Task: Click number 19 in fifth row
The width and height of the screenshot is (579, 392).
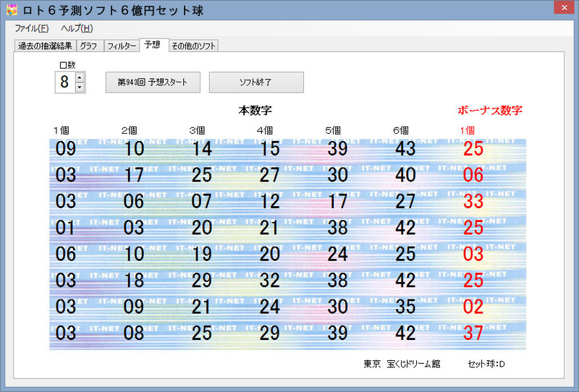Action: [x=202, y=254]
